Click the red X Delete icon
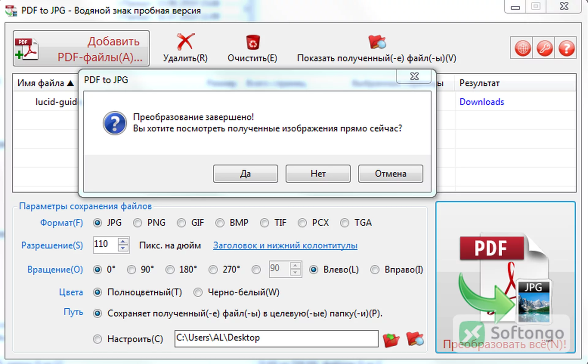The image size is (588, 364). [x=185, y=42]
